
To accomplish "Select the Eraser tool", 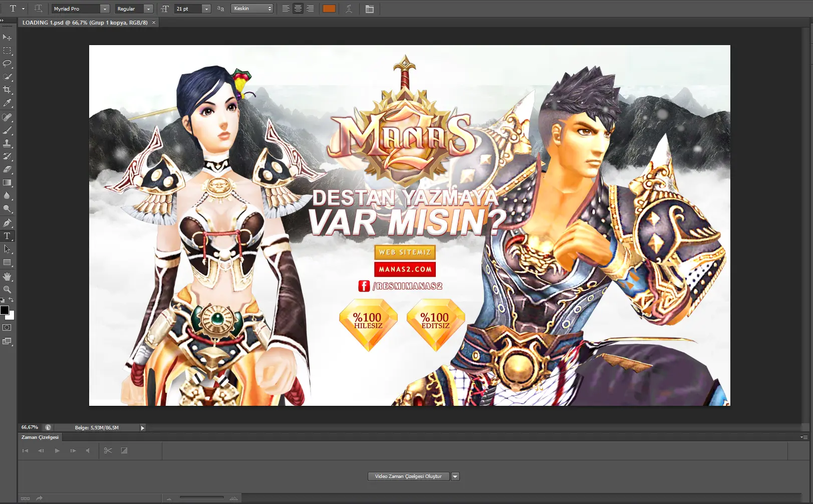I will coord(7,169).
